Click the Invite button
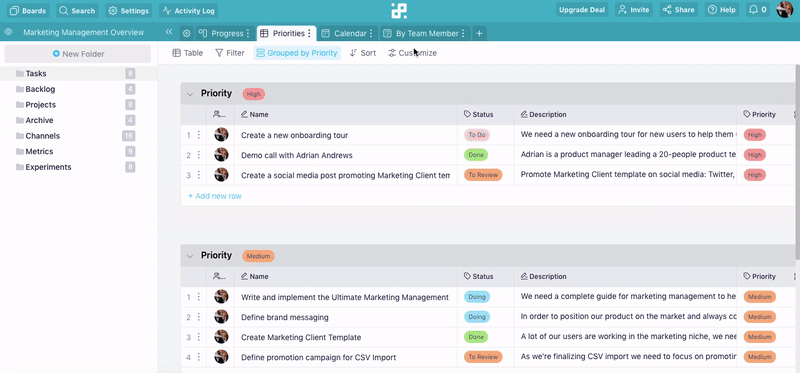The image size is (800, 373). pos(633,10)
